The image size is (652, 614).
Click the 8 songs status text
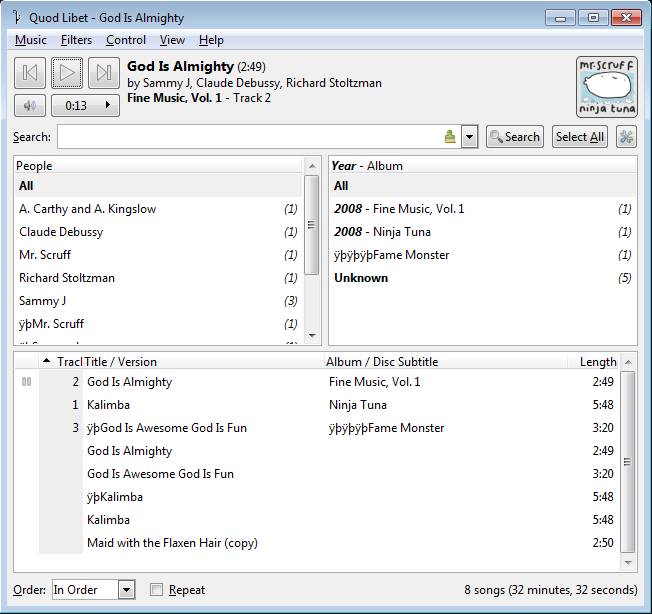pos(551,589)
